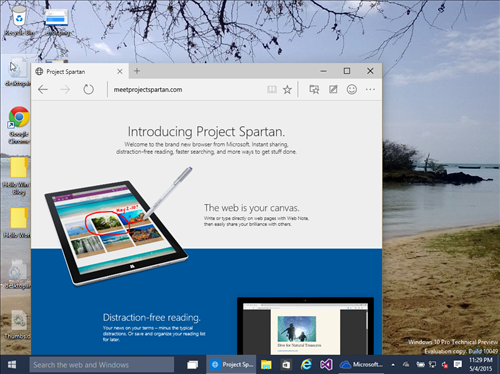Open the Hub favorites panel icon

[x=314, y=89]
